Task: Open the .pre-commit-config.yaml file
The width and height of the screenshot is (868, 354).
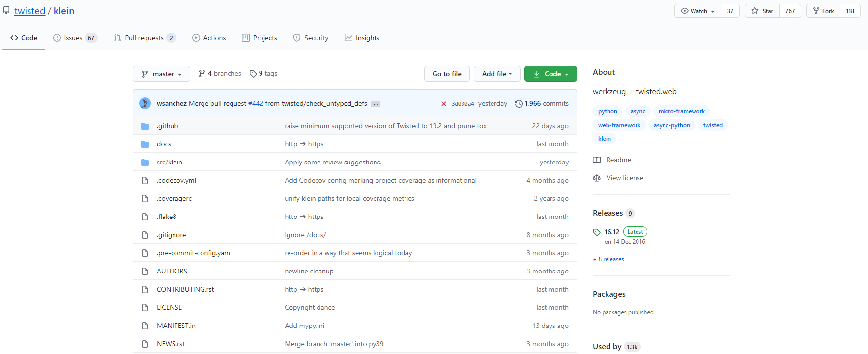Action: coord(194,253)
